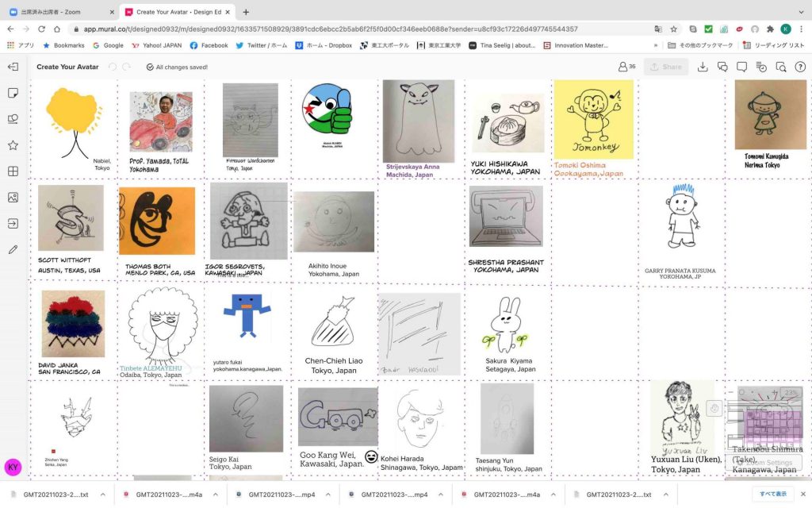The width and height of the screenshot is (812, 508).
Task: Click the download mural icon
Action: [x=703, y=67]
